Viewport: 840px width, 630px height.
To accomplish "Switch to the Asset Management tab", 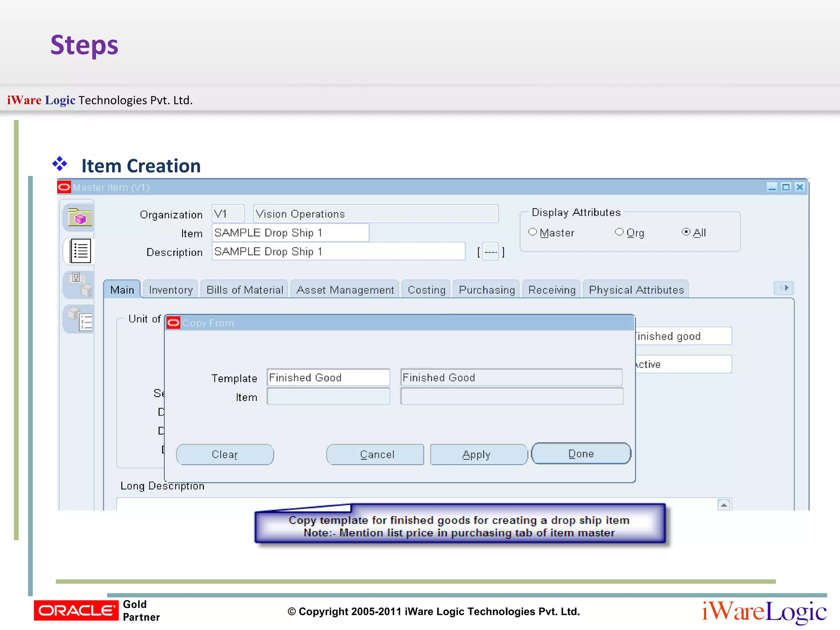I will [x=345, y=290].
